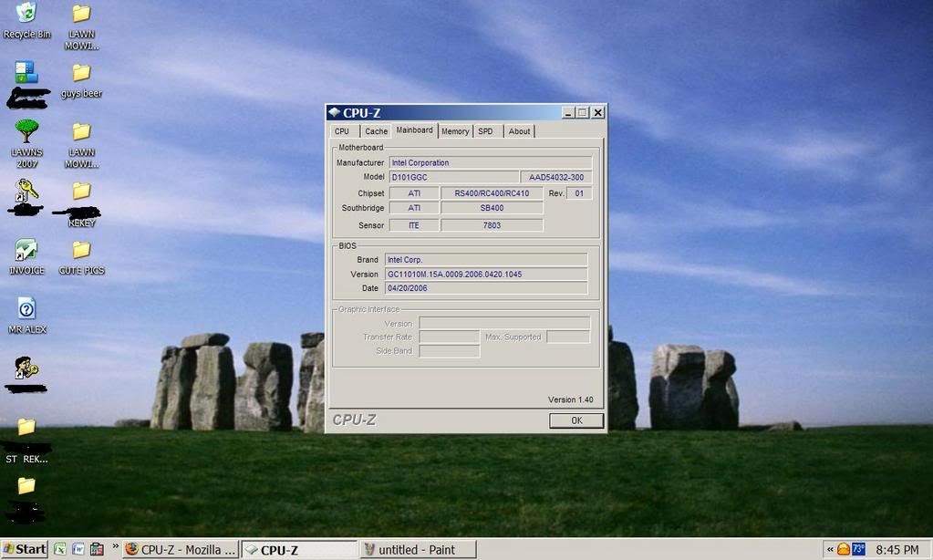Switch to the CPU tab

pyautogui.click(x=343, y=131)
